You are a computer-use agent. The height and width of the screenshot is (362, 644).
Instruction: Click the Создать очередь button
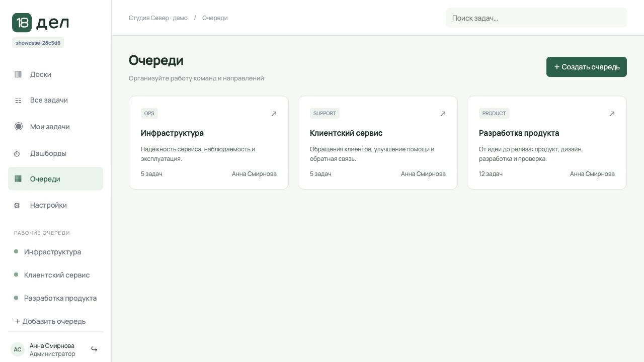pyautogui.click(x=587, y=67)
